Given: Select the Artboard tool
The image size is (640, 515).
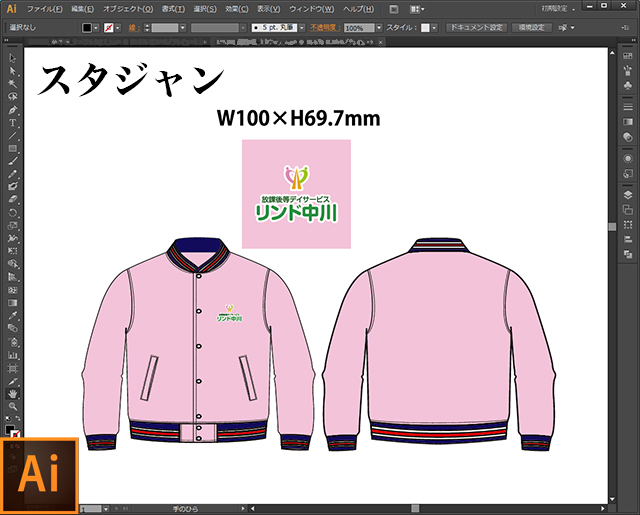Looking at the screenshot, I should [13, 368].
